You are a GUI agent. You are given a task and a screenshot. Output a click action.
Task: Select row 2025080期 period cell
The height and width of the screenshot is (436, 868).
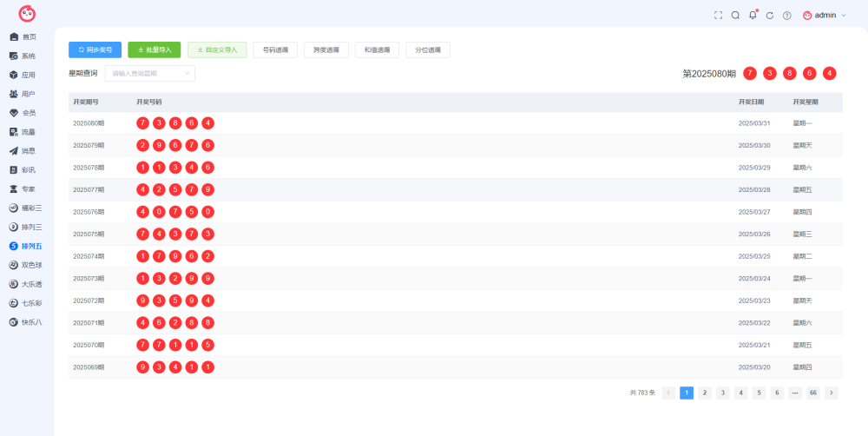coord(89,123)
